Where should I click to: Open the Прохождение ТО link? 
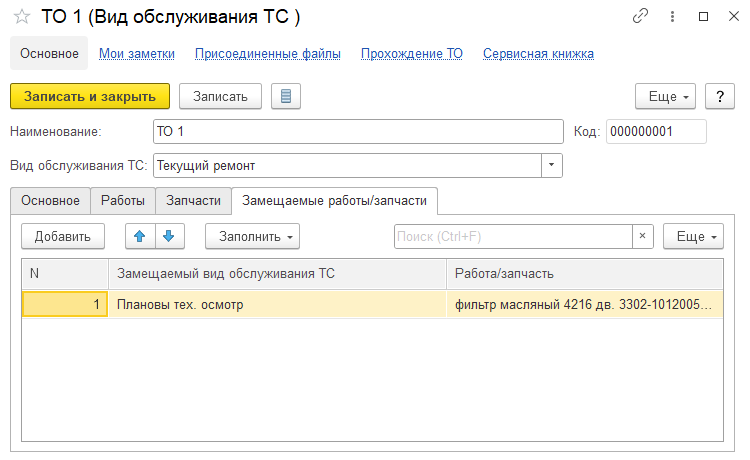(x=411, y=54)
